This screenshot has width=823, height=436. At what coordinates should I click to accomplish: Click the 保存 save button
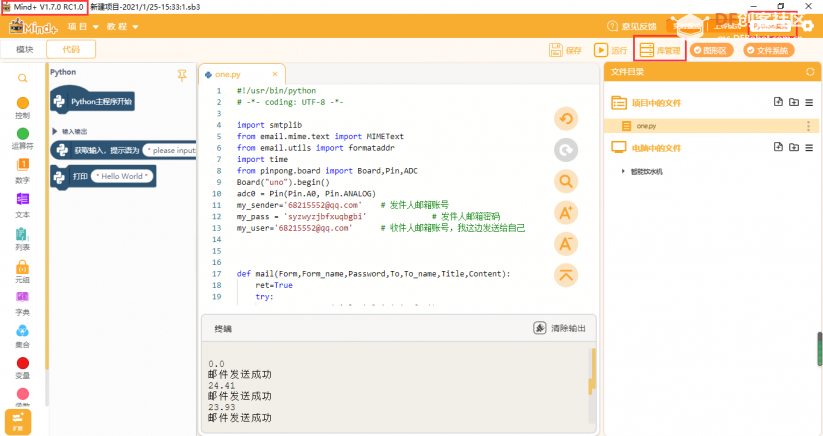(x=565, y=50)
